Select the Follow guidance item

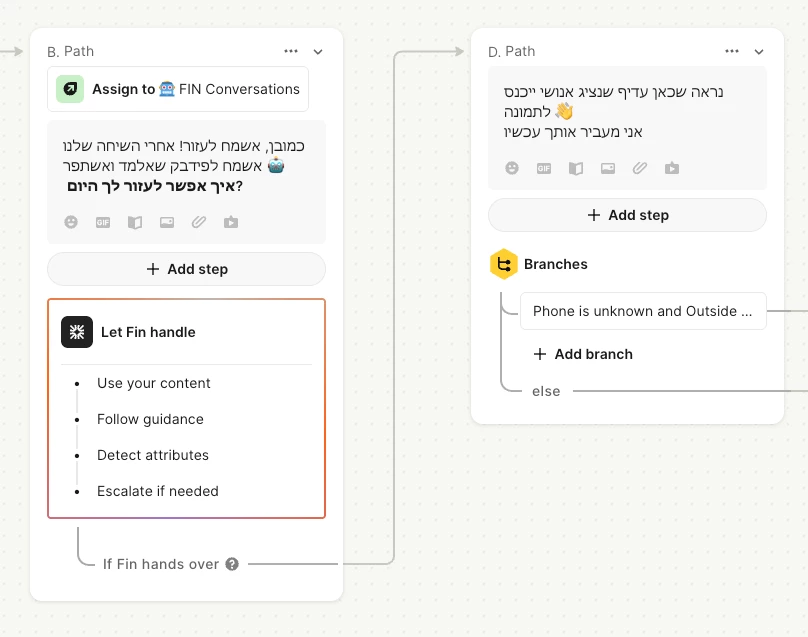(x=150, y=420)
